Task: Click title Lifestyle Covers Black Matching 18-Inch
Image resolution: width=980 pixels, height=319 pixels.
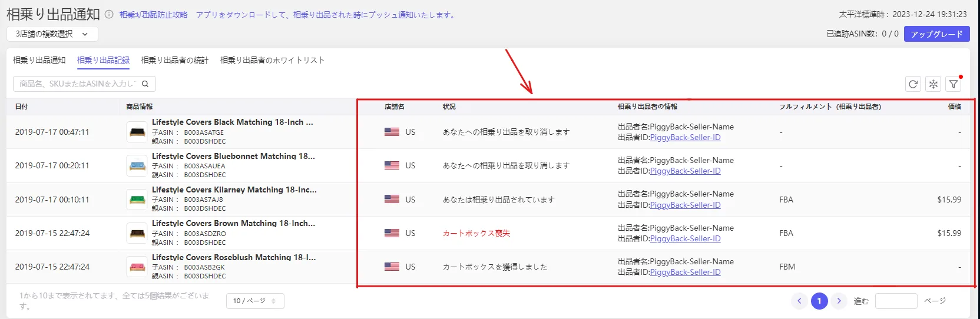Action: click(x=233, y=122)
